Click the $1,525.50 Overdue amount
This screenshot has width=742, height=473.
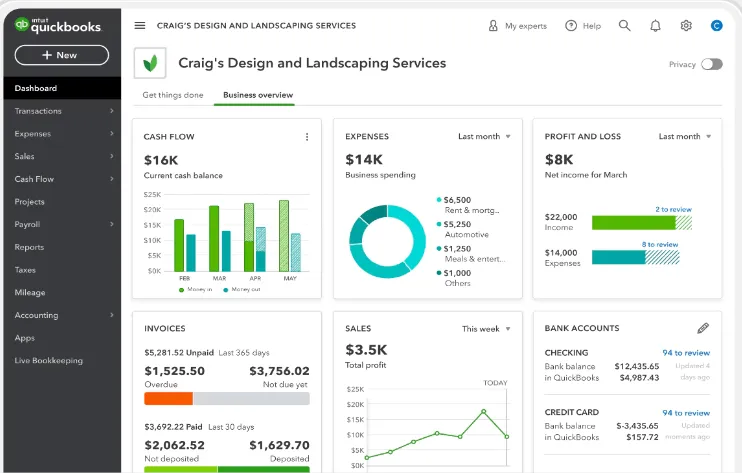coord(175,371)
